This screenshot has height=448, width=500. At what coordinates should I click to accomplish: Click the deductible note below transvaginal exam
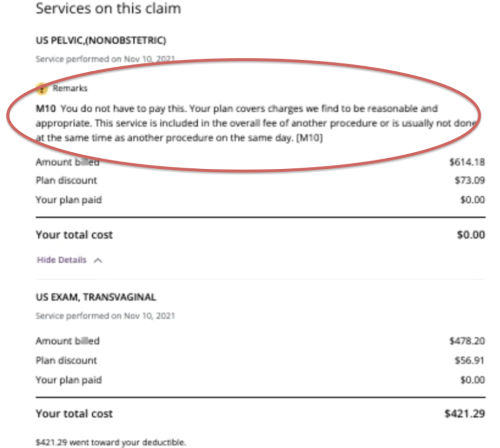pyautogui.click(x=111, y=442)
